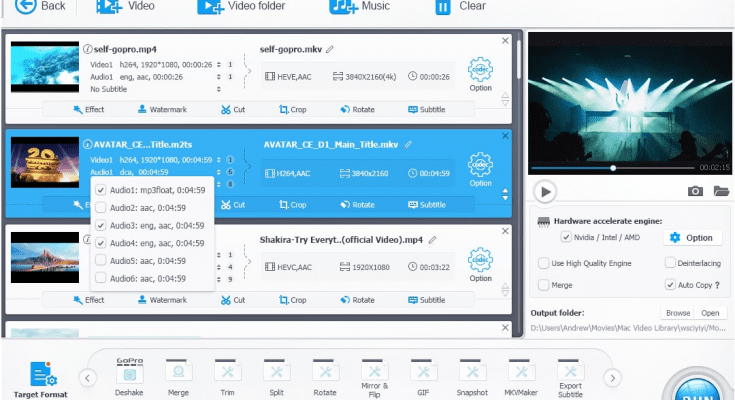The height and width of the screenshot is (400, 735).
Task: Open the Target Format settings
Action: pos(40,379)
